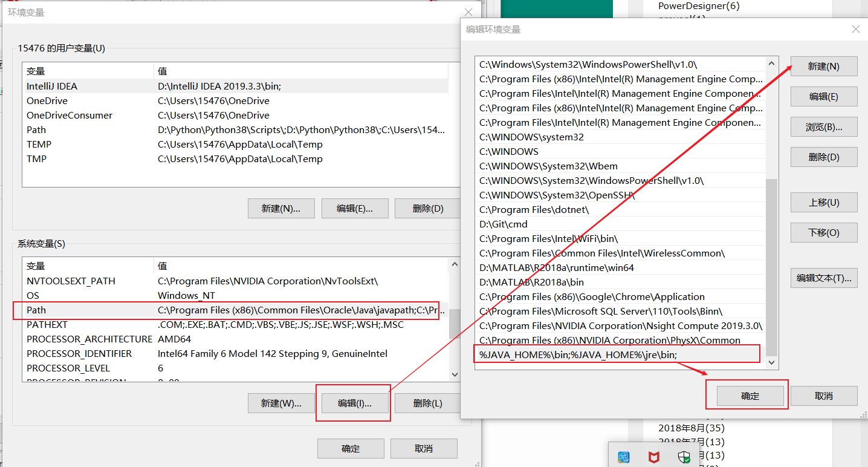Click the blue monitor tray icon

point(624,457)
